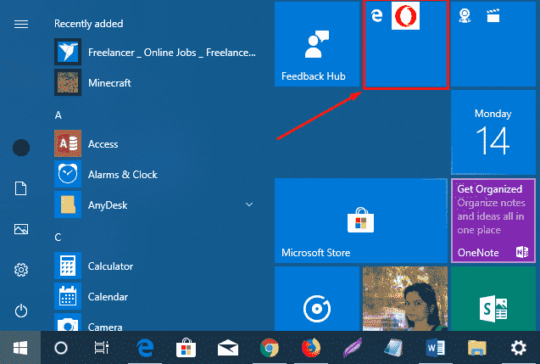Open Movies clapperboard icon in tile folder
Viewport: 540px width, 364px height.
coord(493,15)
